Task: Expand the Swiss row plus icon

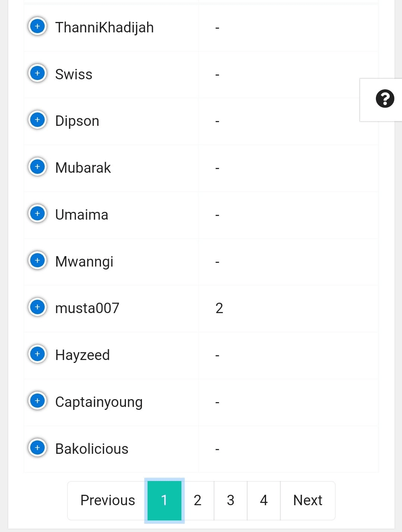Action: (37, 73)
